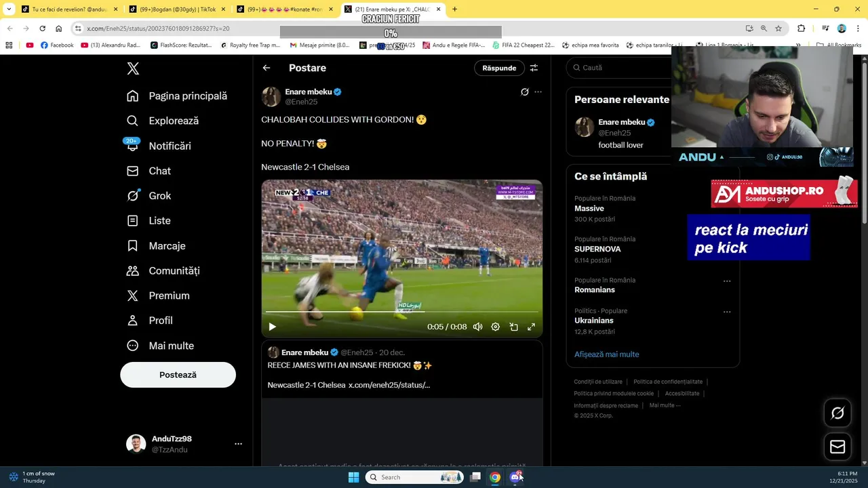868x488 pixels.
Task: Open Comunități in the sidebar
Action: tap(163, 270)
